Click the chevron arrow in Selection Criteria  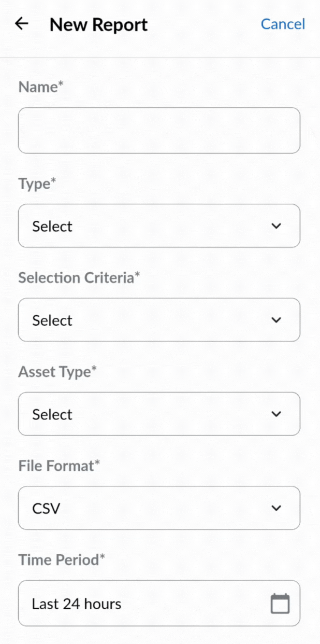tap(277, 320)
